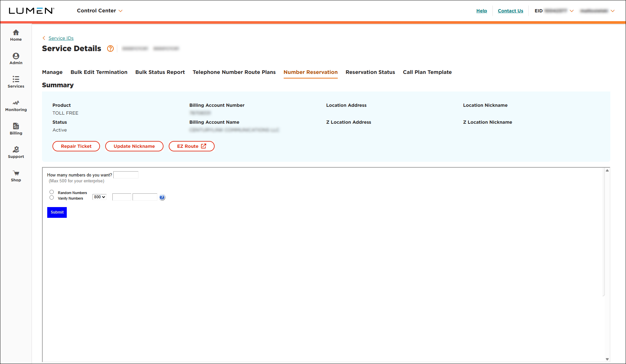Open the Control Center dropdown

(x=100, y=10)
